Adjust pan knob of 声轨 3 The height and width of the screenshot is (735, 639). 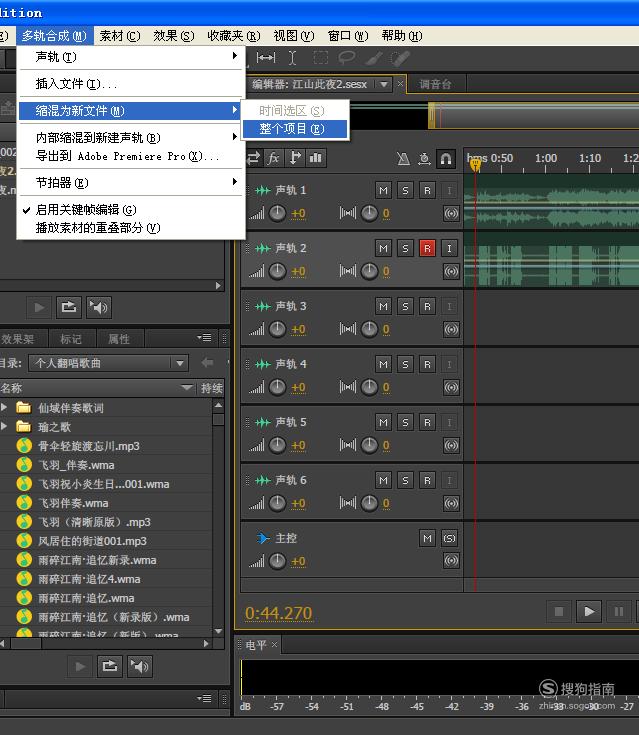pyautogui.click(x=369, y=329)
